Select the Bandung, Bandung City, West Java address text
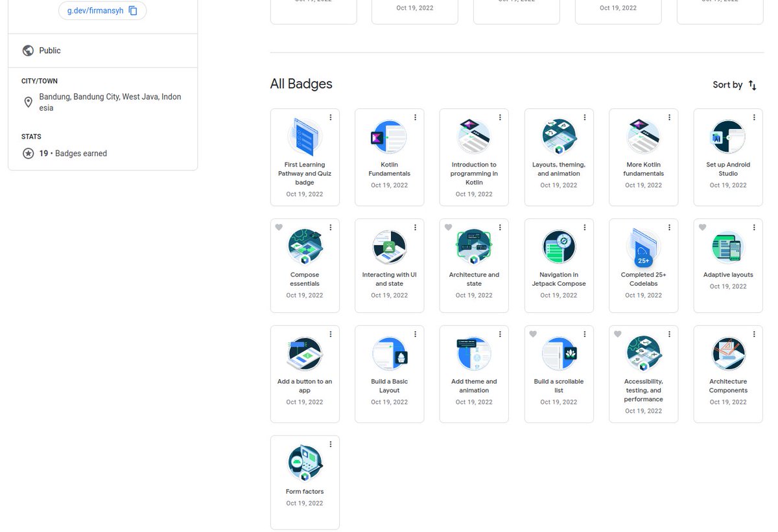Viewport: 778px width, 532px height. [x=110, y=102]
